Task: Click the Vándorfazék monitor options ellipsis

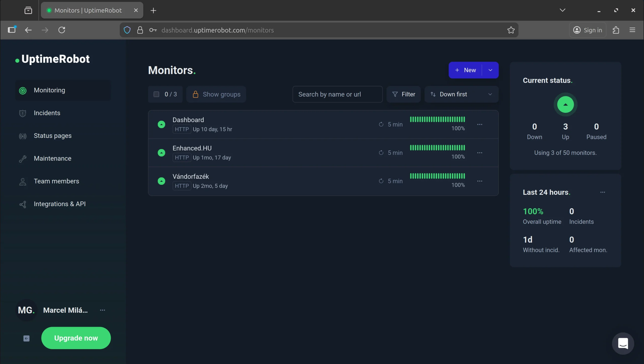Action: (x=479, y=181)
